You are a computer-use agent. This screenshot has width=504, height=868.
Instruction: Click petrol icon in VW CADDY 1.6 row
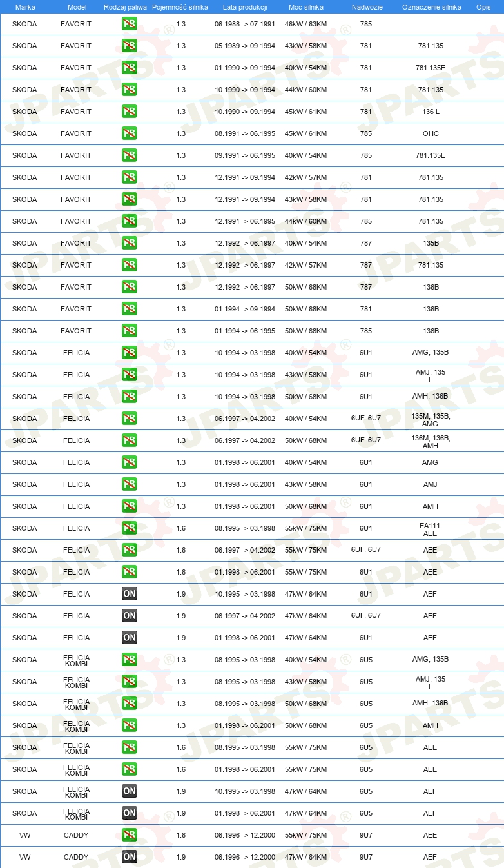(129, 836)
